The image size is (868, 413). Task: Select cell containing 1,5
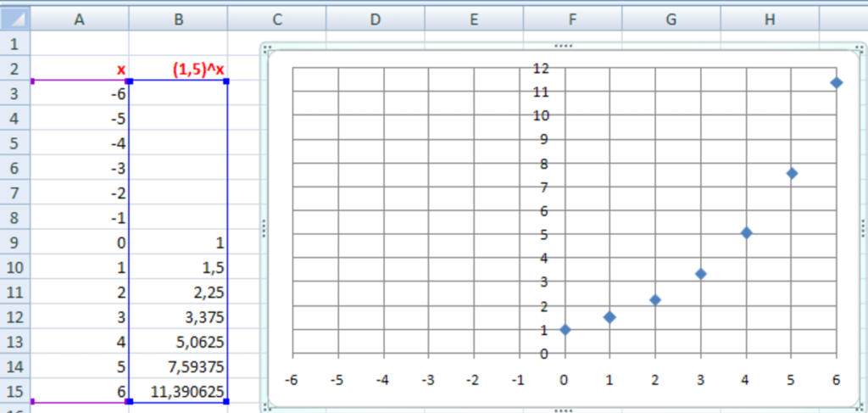(x=178, y=267)
